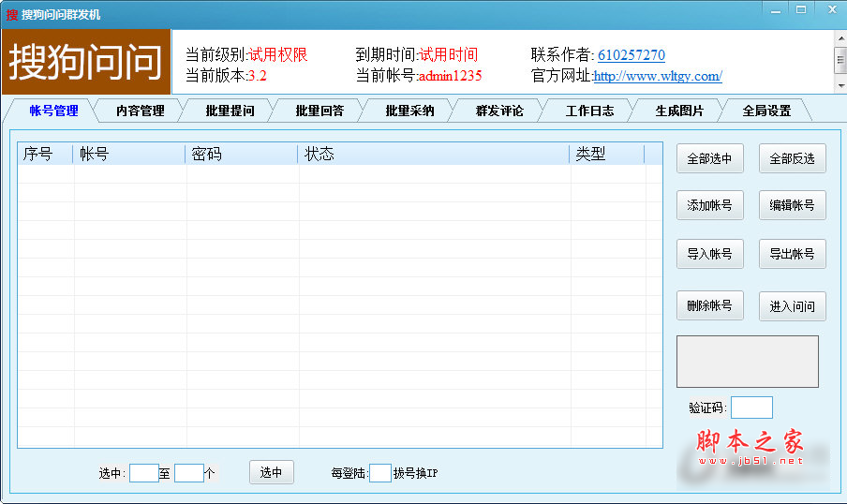Viewport: 847px width, 504px height.
Task: Click the captcha image box
Action: click(748, 362)
